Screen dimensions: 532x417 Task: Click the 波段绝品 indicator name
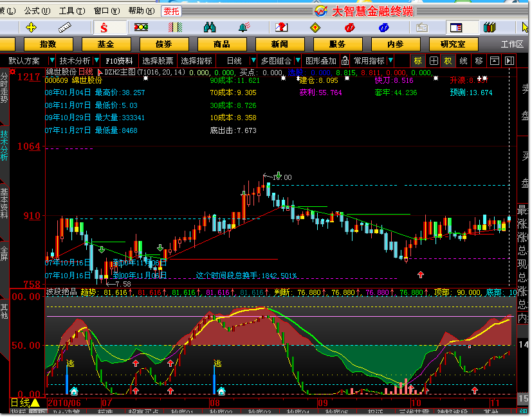[62, 292]
